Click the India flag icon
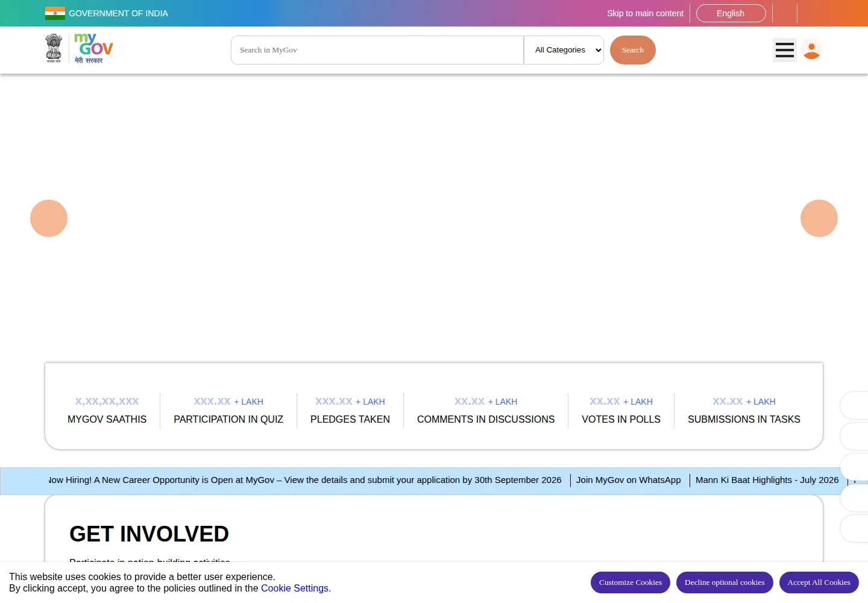Image resolution: width=868 pixels, height=603 pixels. tap(55, 13)
